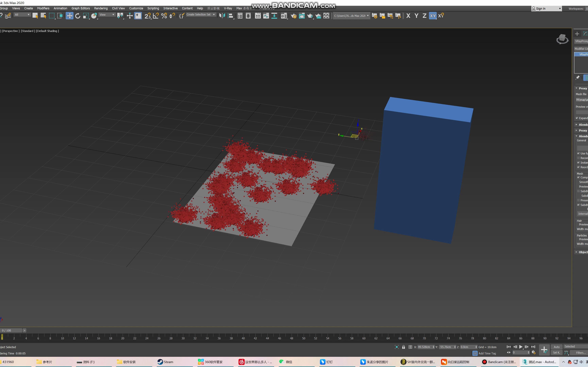
Task: Restrict to the Z axis
Action: pyautogui.click(x=424, y=16)
